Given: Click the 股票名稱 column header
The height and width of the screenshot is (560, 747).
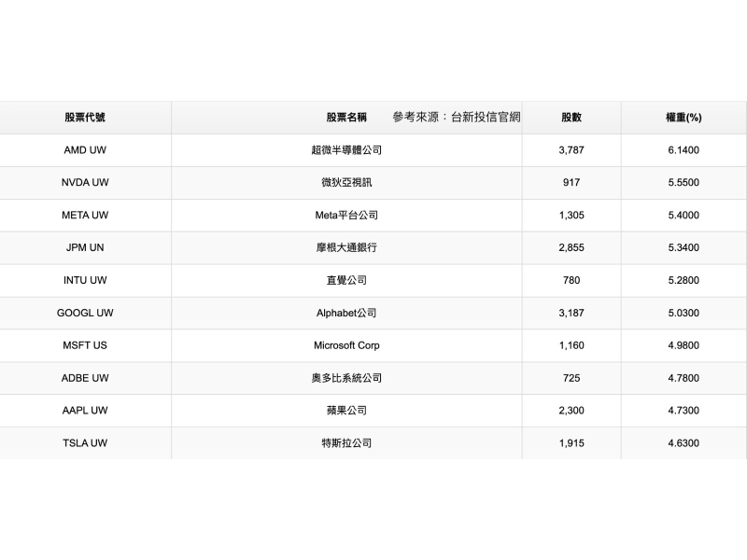Looking at the screenshot, I should (x=346, y=118).
